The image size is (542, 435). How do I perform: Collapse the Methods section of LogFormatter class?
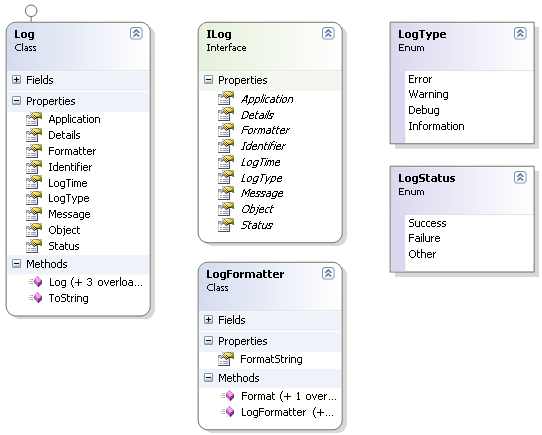pyautogui.click(x=208, y=378)
